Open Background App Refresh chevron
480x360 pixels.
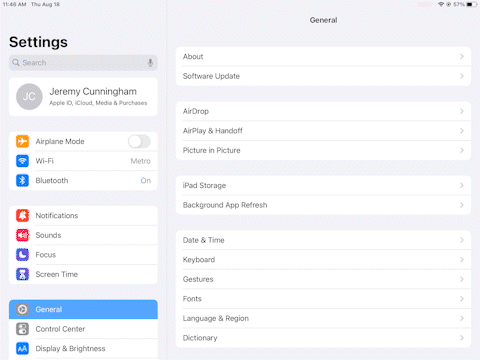[462, 205]
